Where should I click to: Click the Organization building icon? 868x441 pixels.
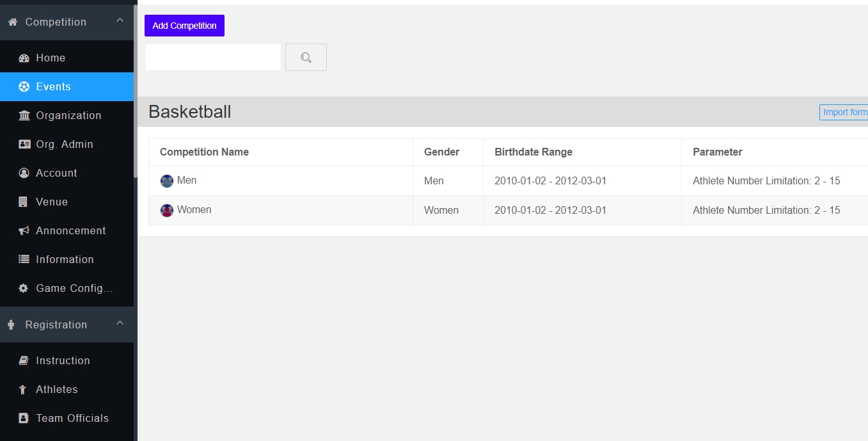24,116
